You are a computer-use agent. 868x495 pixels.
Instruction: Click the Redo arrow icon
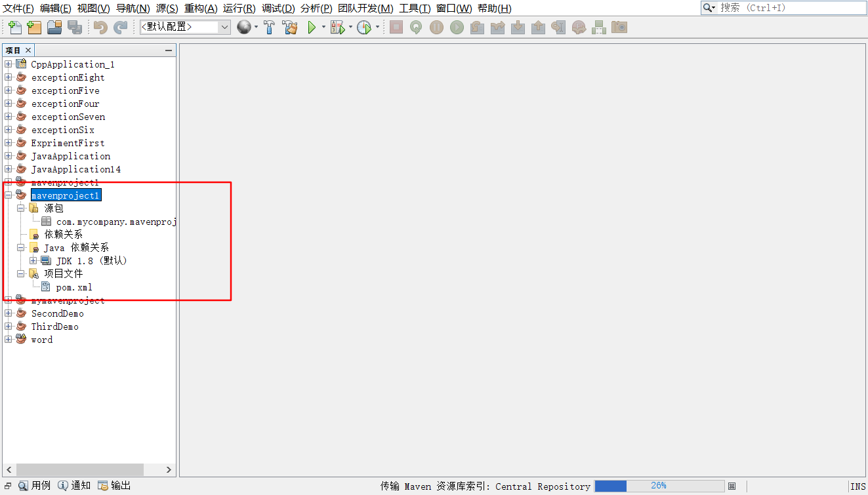[121, 28]
